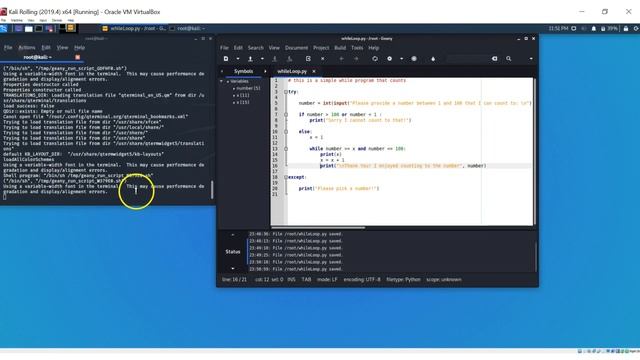Open Geany Tools menu
Image resolution: width=640 pixels, height=360 pixels.
[357, 48]
